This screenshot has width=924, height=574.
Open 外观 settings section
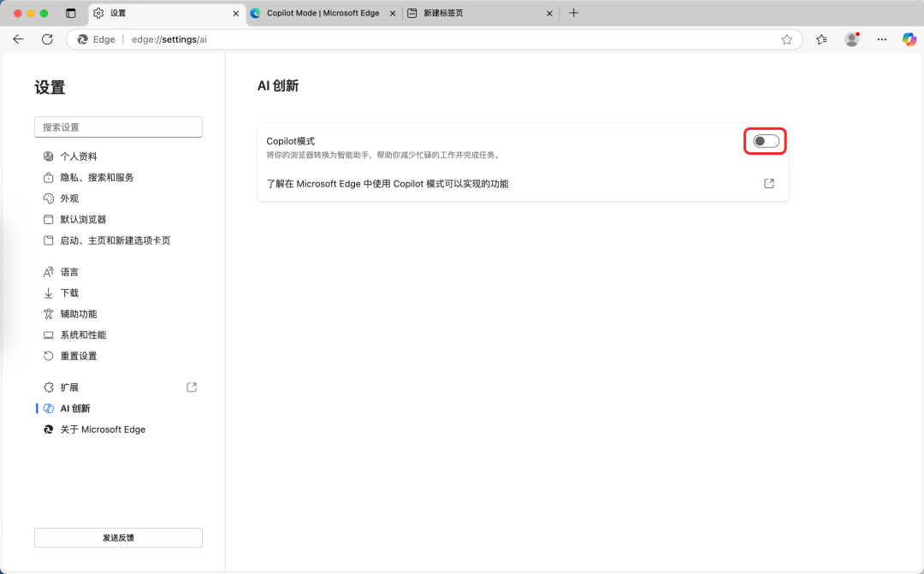click(118, 198)
